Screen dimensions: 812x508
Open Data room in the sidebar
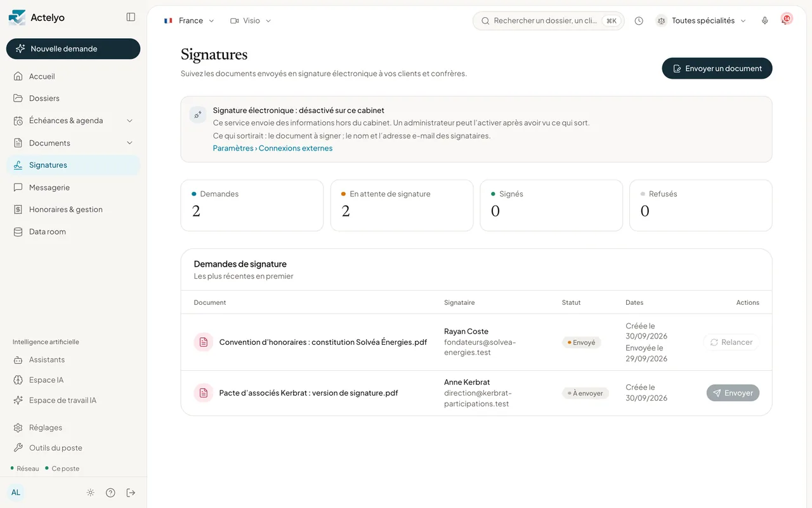pyautogui.click(x=73, y=232)
